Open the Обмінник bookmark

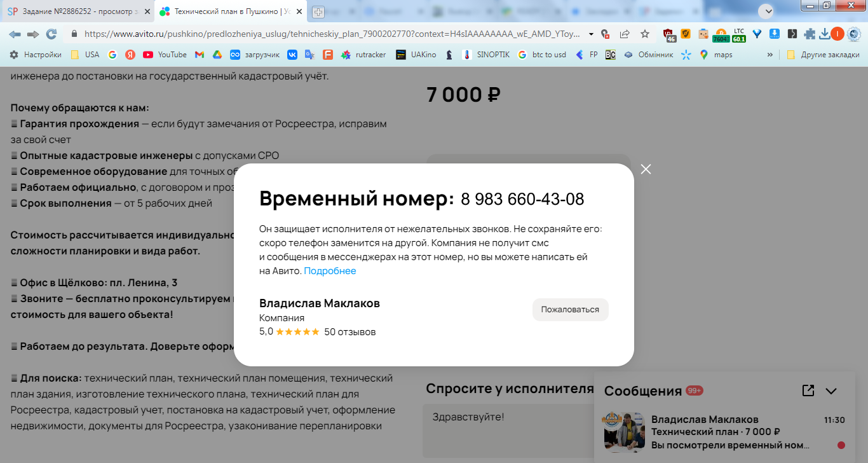pos(649,55)
